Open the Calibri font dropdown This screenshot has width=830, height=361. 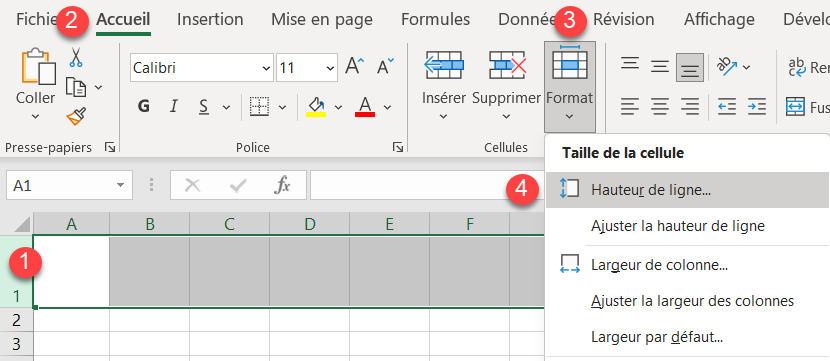click(266, 68)
